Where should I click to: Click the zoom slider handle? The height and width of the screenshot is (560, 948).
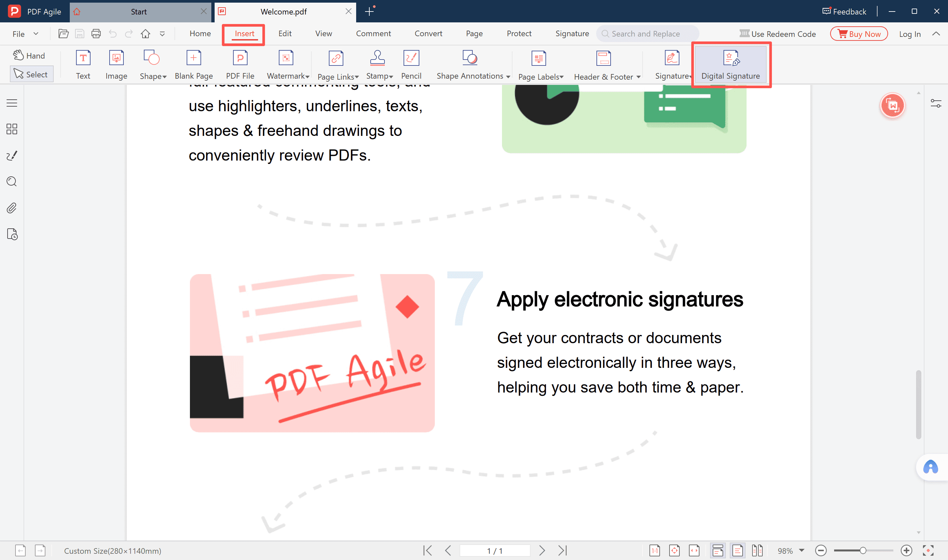tap(863, 550)
